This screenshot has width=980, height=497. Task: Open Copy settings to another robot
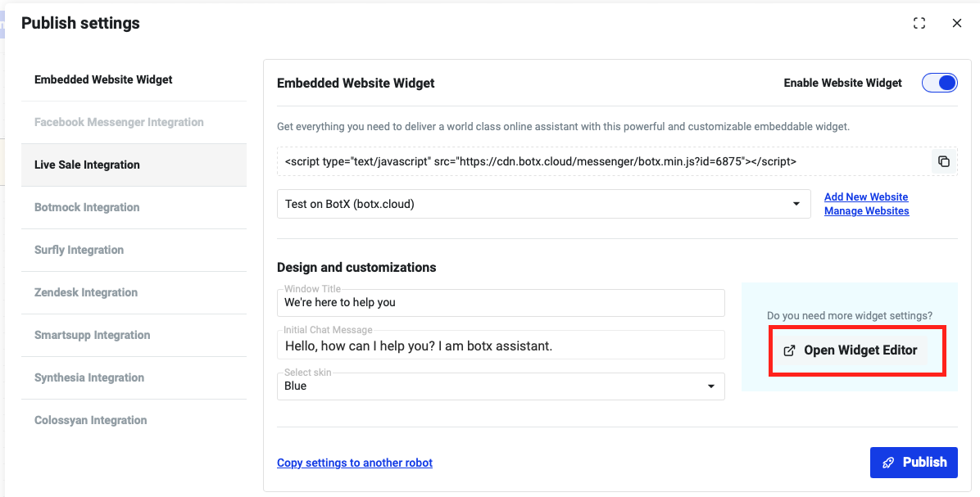click(x=354, y=463)
